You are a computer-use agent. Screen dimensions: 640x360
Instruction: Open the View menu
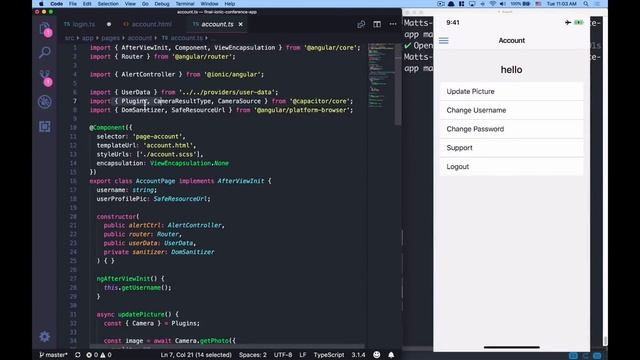(x=130, y=4)
